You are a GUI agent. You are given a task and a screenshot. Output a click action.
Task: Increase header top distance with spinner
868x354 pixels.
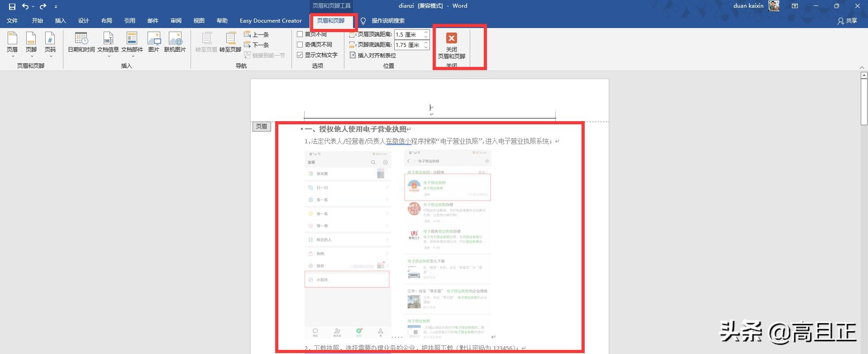[x=426, y=33]
